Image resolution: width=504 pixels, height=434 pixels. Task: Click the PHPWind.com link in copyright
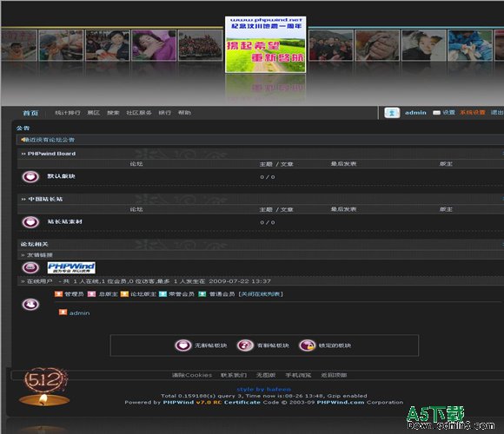341,402
